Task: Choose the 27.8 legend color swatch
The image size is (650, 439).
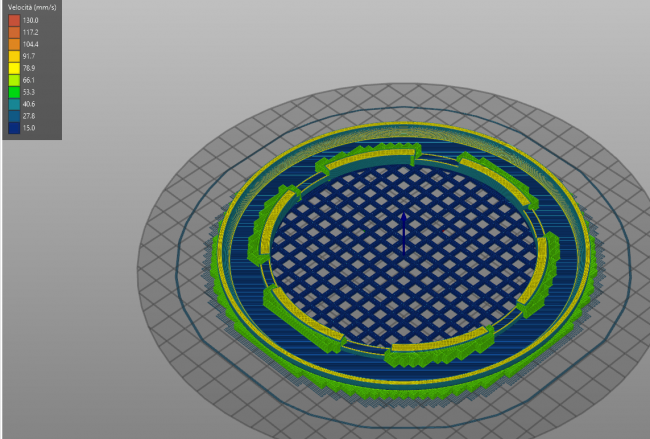Action: 14,116
